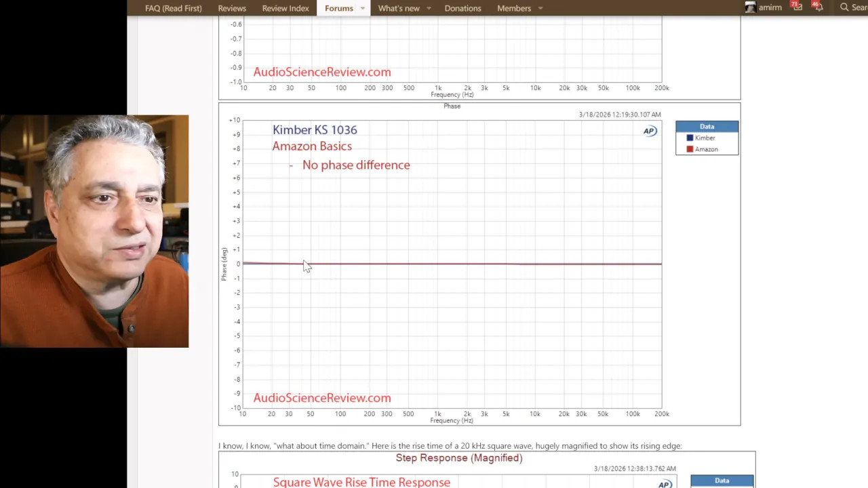Expand the Members dropdown arrow
The width and height of the screenshot is (868, 488).
point(540,8)
